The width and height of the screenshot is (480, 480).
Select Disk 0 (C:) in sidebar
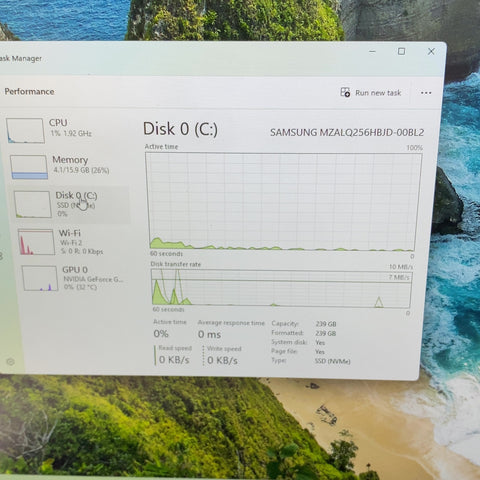(x=71, y=204)
